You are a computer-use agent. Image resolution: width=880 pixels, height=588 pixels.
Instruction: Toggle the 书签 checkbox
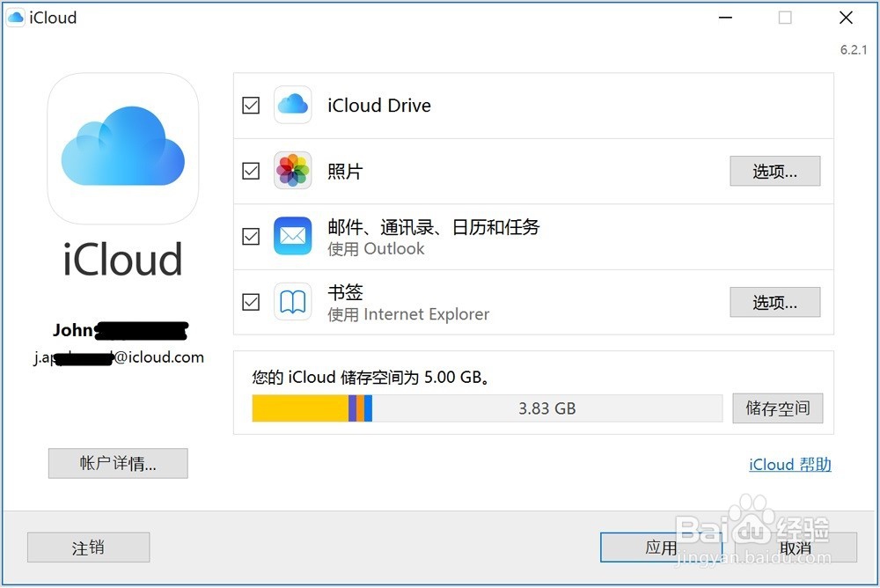point(251,302)
